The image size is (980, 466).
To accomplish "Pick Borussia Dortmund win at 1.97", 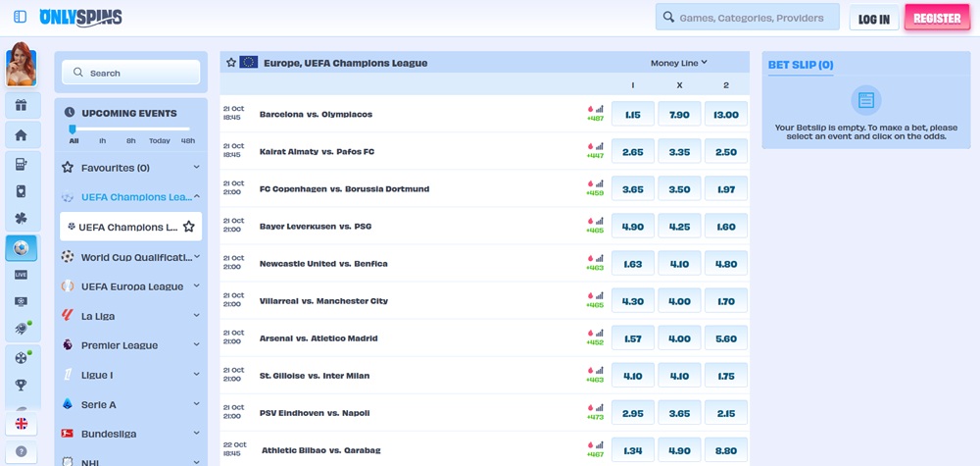I will click(726, 189).
